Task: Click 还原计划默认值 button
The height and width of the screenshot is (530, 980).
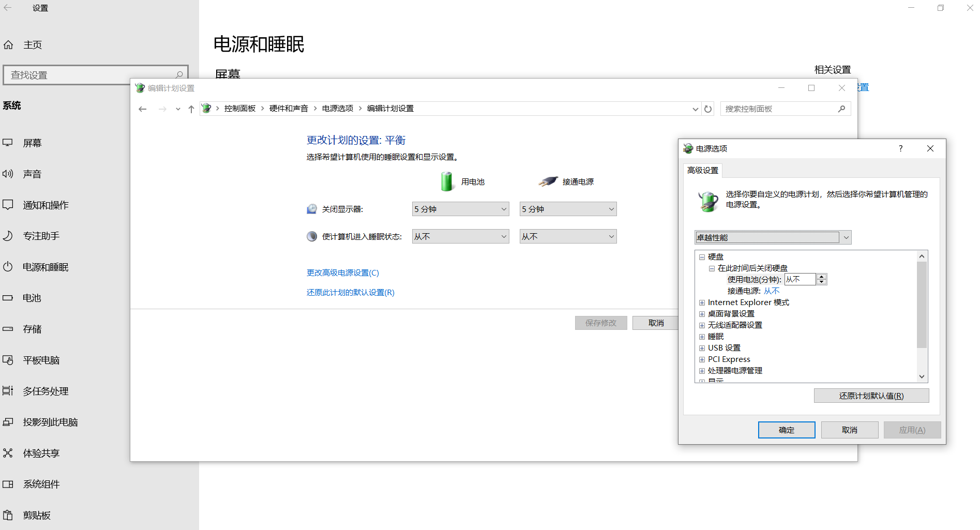Action: click(x=871, y=396)
